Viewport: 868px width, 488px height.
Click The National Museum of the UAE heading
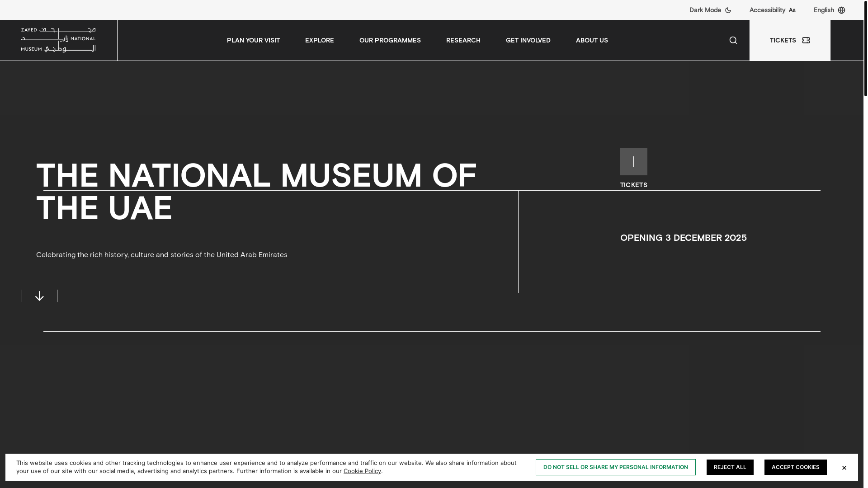click(256, 192)
